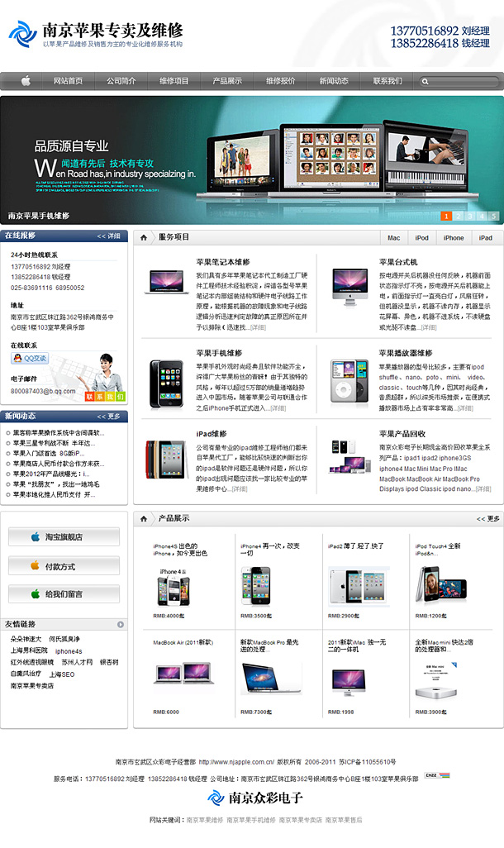Click 详细 link in 在线报修 header
This screenshot has width=504, height=848.
pos(109,236)
